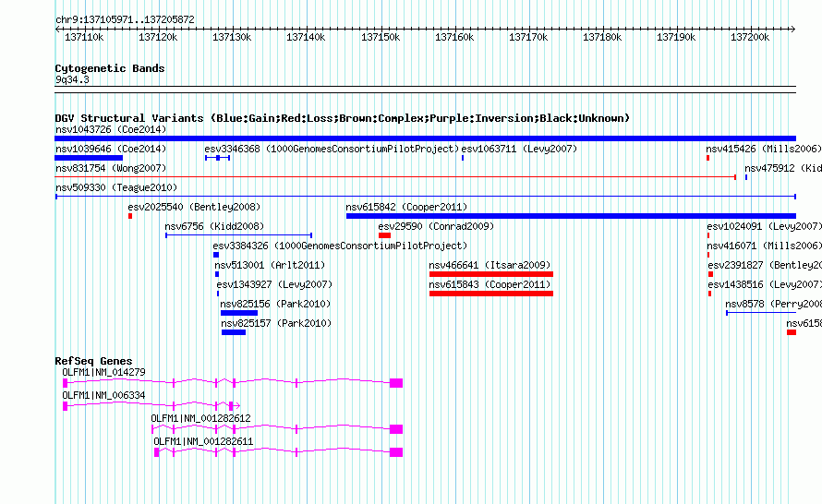Select variant label esv1063711 (Levy2007)
Image resolution: width=822 pixels, height=504 pixels.
point(519,149)
